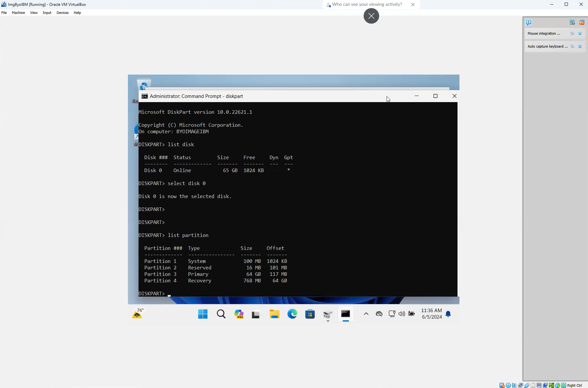Click the battery tray icon

pyautogui.click(x=412, y=314)
